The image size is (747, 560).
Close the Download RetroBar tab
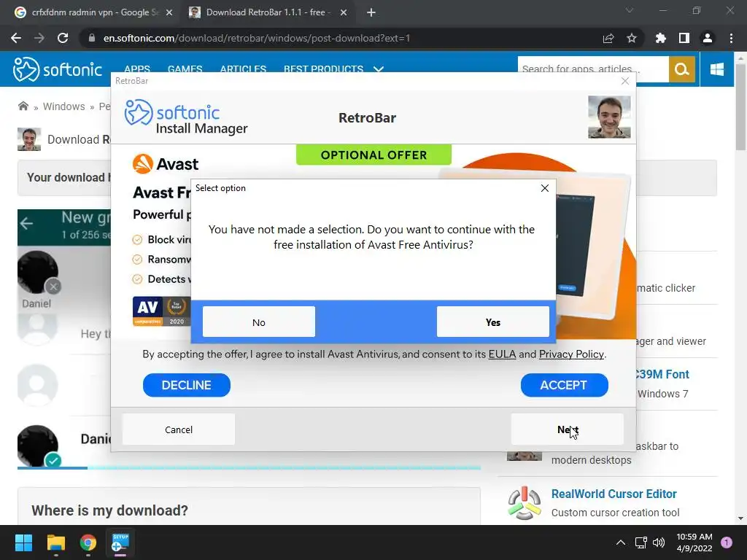tap(344, 13)
